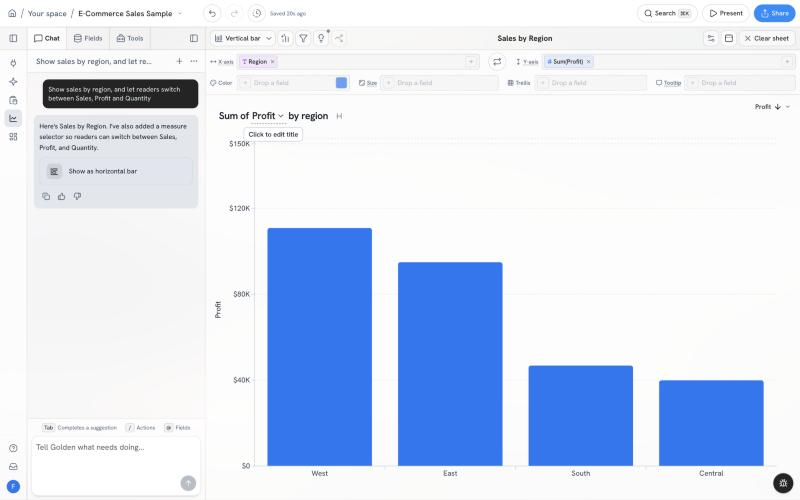Open the data connections plug icon
Viewport: 800px width, 500px height.
click(x=13, y=63)
